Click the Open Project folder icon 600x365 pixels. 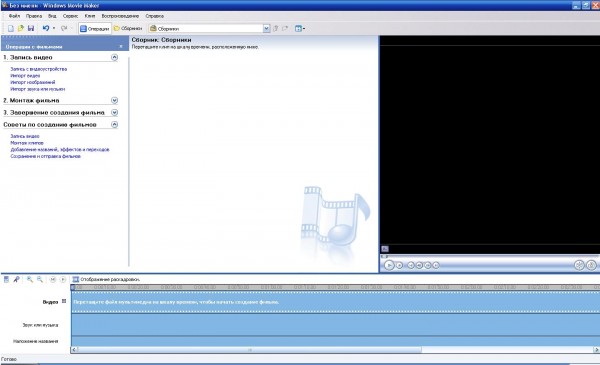tap(21, 28)
